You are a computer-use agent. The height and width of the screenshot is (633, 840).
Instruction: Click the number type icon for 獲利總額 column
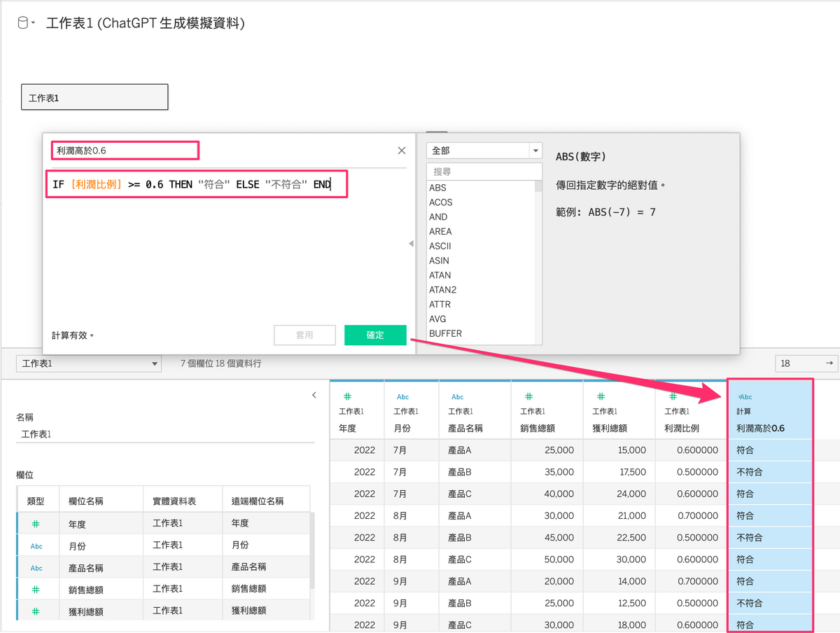601,396
